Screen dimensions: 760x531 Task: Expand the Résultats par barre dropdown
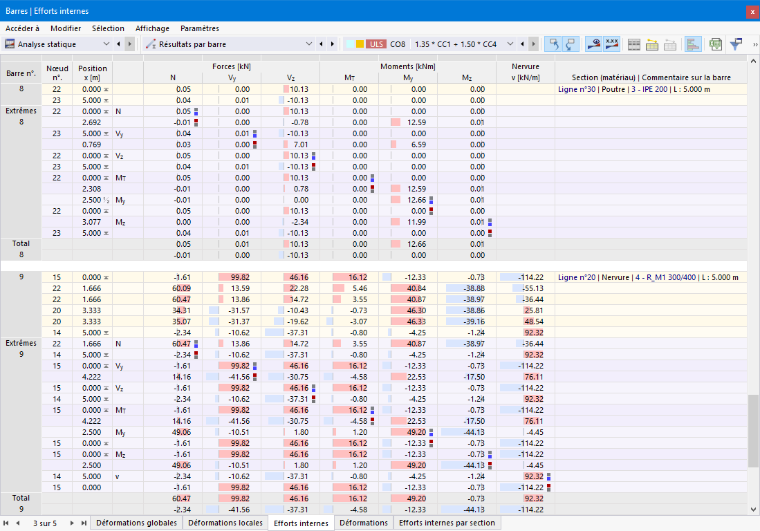coord(309,44)
